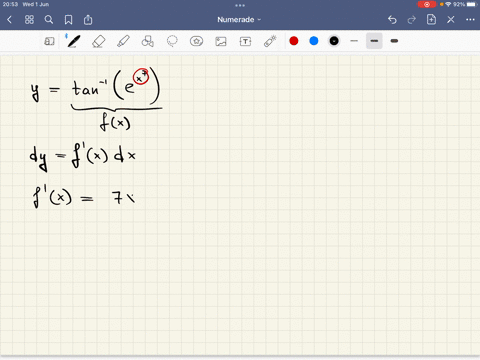Bookmark the current page

[x=68, y=20]
